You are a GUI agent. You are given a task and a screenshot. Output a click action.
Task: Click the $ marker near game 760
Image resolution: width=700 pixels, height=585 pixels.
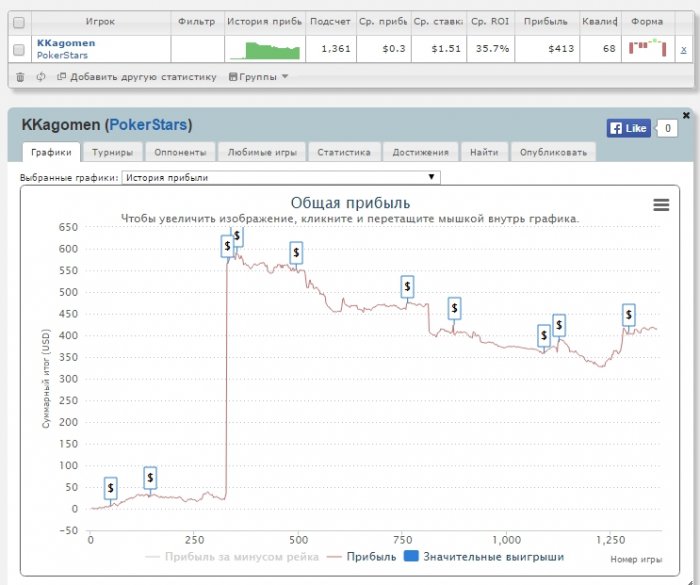pos(407,287)
